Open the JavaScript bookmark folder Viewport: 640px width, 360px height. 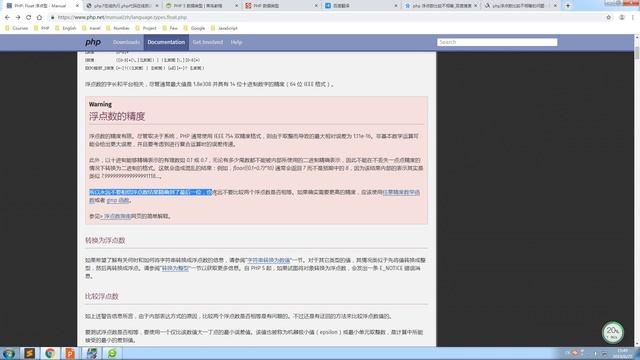pyautogui.click(x=224, y=28)
